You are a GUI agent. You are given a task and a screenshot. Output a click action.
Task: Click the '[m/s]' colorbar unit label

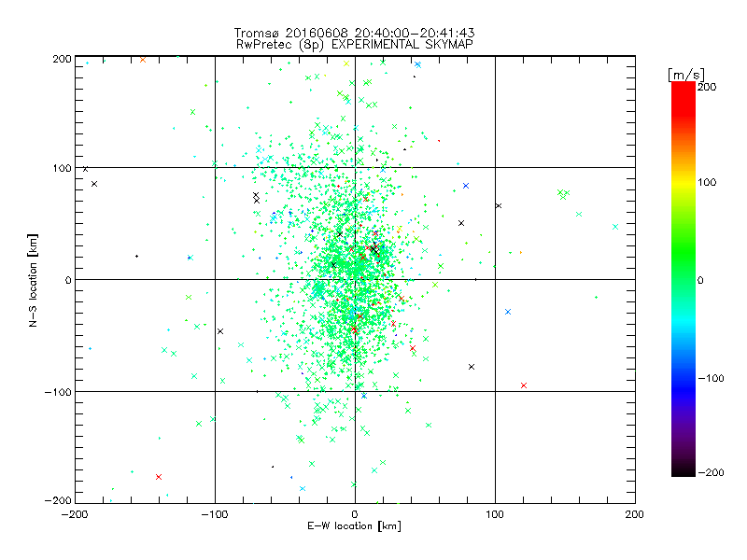[x=686, y=75]
